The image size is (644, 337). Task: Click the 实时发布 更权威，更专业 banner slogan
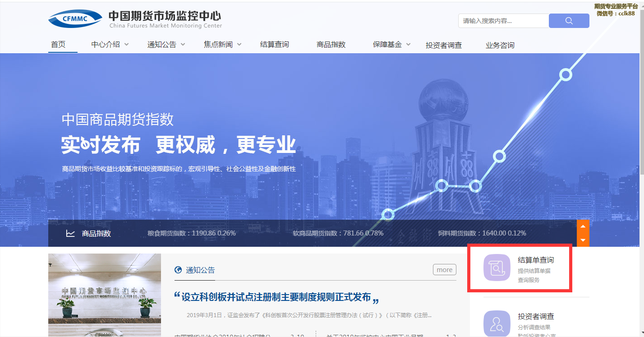click(x=179, y=144)
